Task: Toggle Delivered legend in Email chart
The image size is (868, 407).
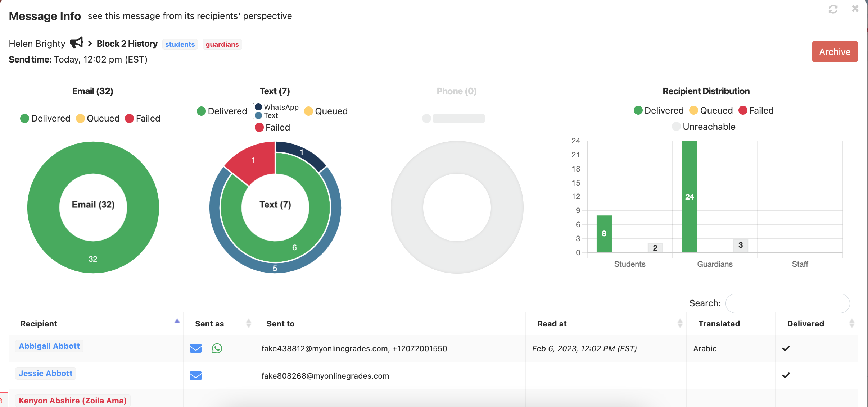Action: (x=45, y=118)
